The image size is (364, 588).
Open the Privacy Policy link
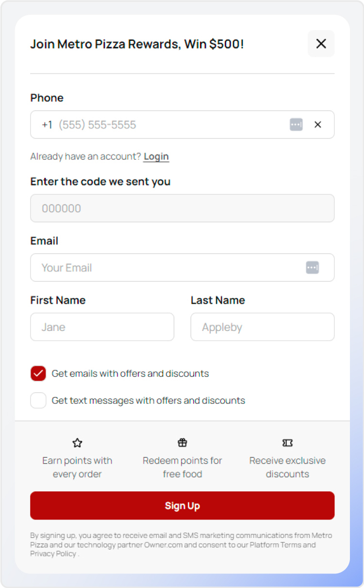tap(53, 553)
